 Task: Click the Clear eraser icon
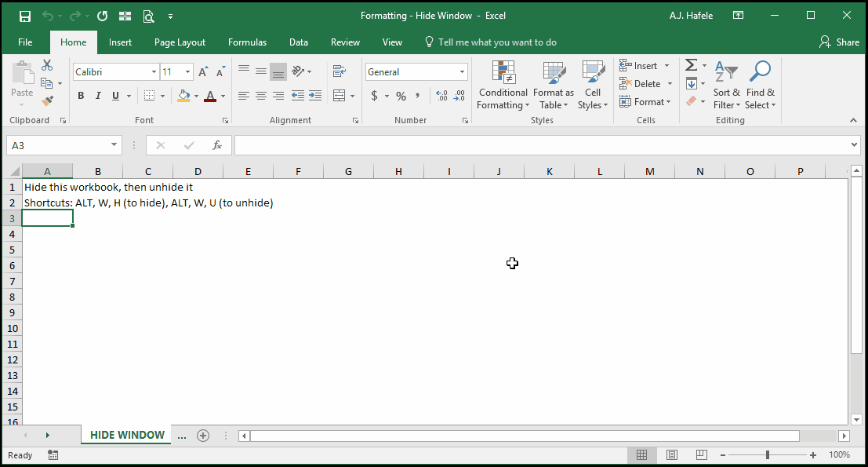[x=691, y=100]
